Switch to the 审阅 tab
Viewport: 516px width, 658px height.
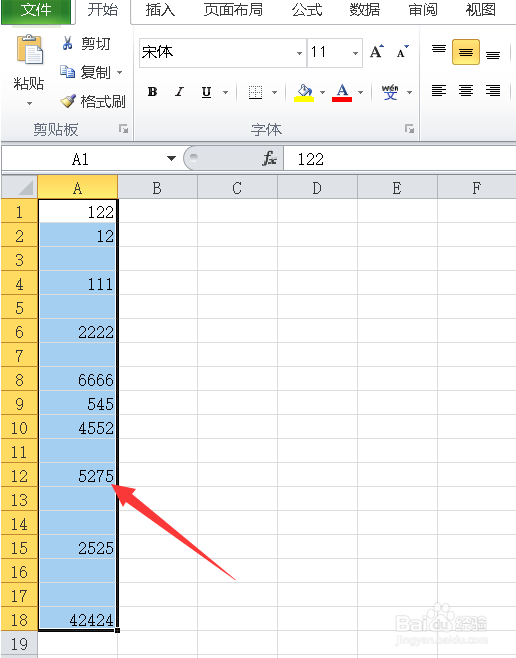423,10
